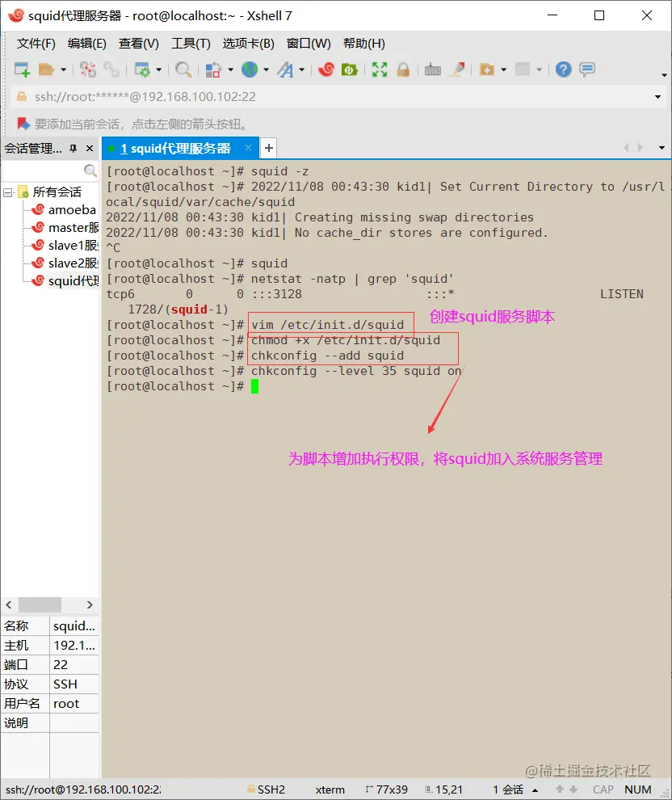This screenshot has height=800, width=672.
Task: Click the Reconnect chain-link toolbar icon
Action: (x=111, y=69)
